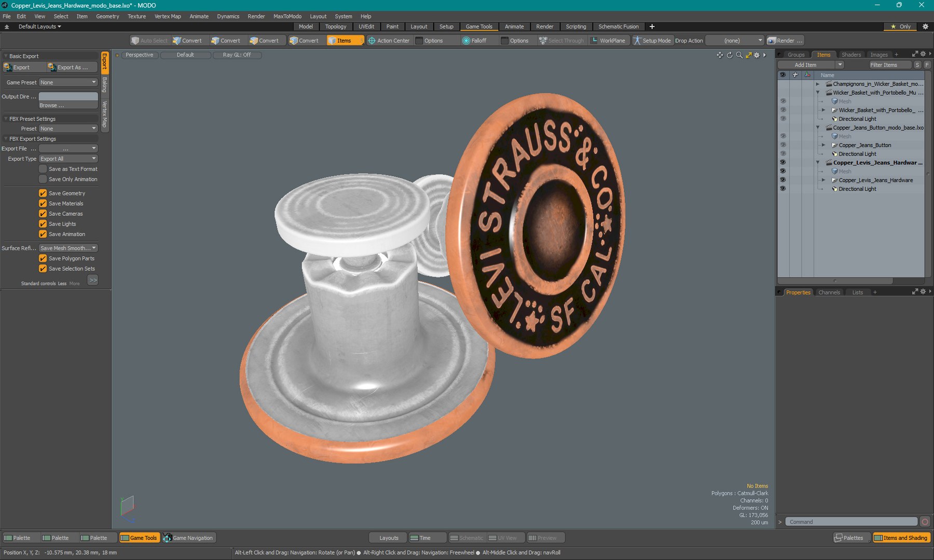Click the Render toolbar icon
The width and height of the screenshot is (934, 560).
click(785, 40)
